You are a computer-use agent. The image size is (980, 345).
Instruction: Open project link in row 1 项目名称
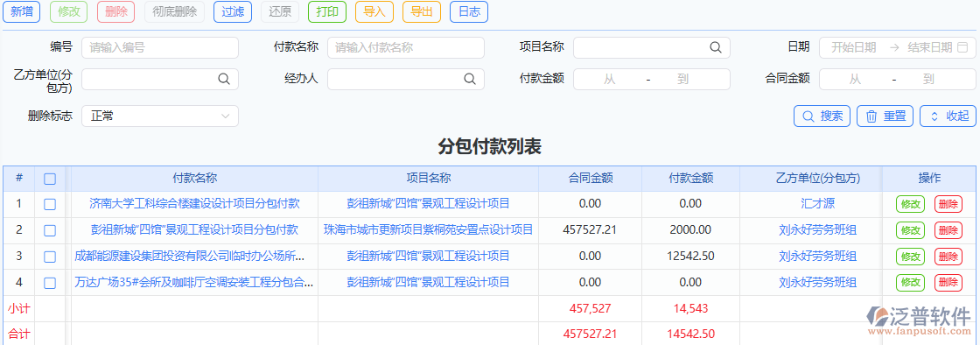(x=428, y=204)
